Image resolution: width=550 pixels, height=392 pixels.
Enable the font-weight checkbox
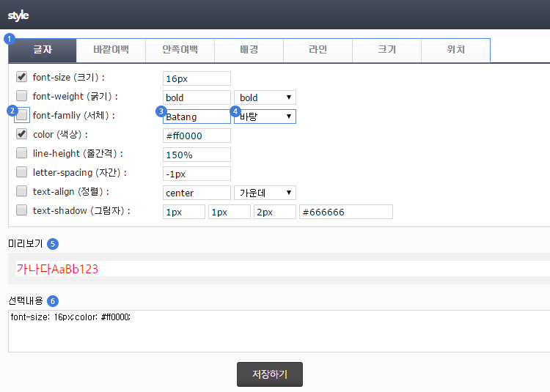(22, 96)
